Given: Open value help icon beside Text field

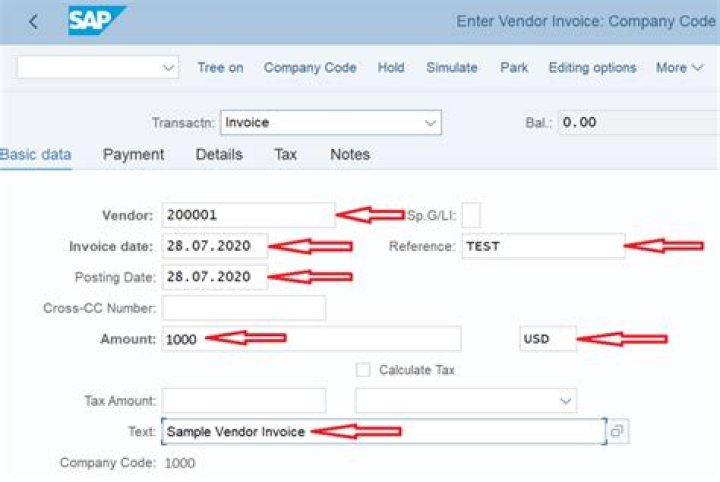Looking at the screenshot, I should pyautogui.click(x=618, y=431).
